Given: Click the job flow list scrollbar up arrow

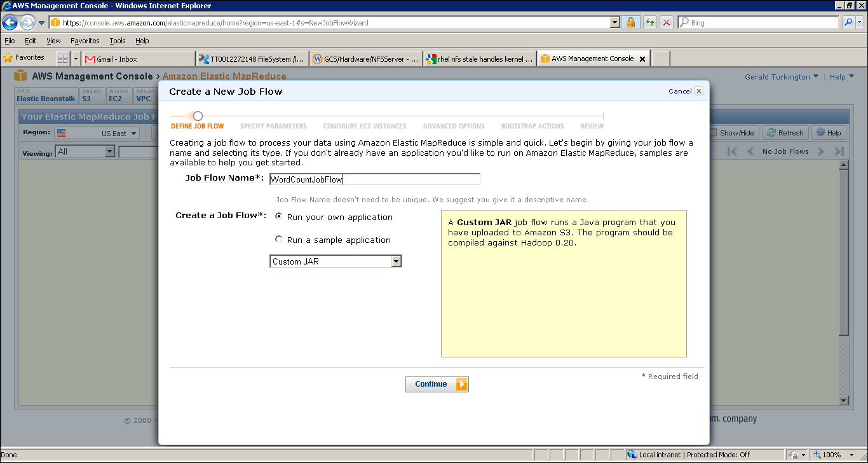Looking at the screenshot, I should [843, 165].
